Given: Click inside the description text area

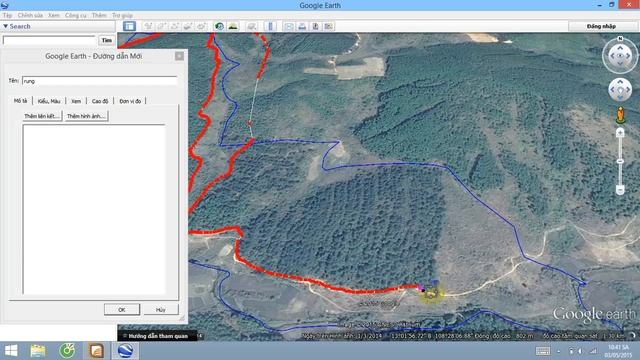Looking at the screenshot, I should pos(94,209).
